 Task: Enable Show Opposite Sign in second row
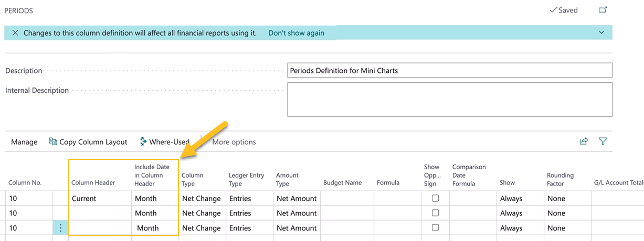(x=435, y=213)
